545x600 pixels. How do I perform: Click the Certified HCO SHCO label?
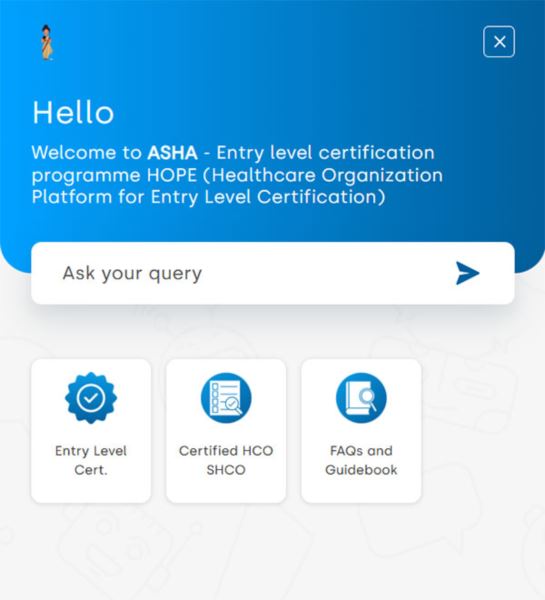226,460
